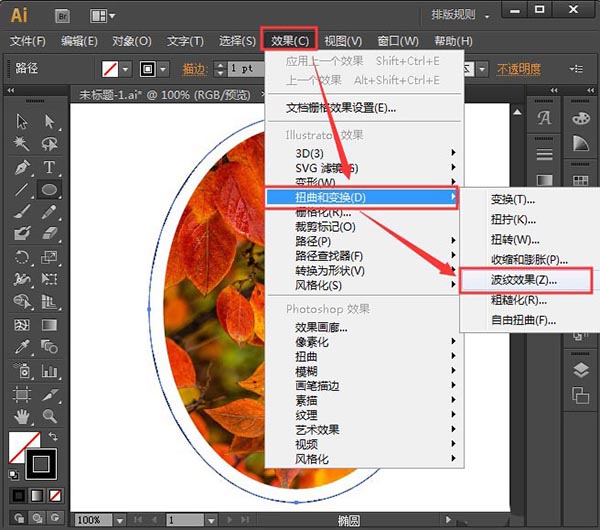The height and width of the screenshot is (530, 600).
Task: Reset default fill and stroke
Action: point(14,475)
